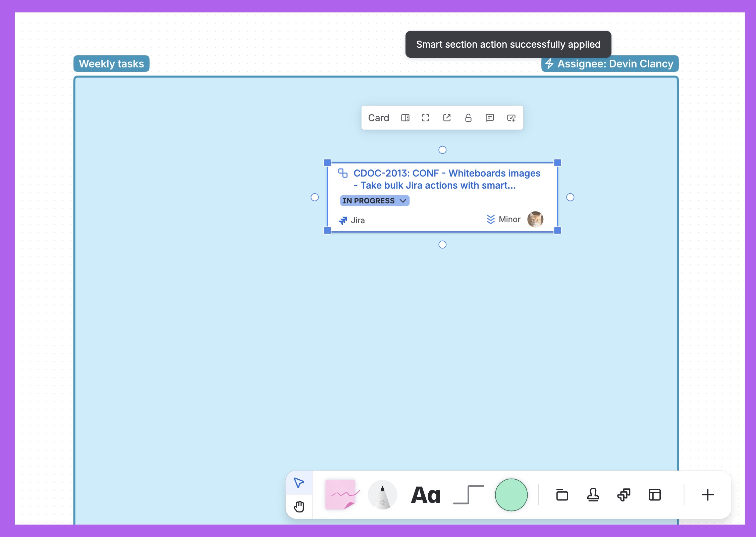Click the Assignee: Devin Clancy smart section label
Image resolution: width=756 pixels, height=537 pixels.
pyautogui.click(x=609, y=64)
